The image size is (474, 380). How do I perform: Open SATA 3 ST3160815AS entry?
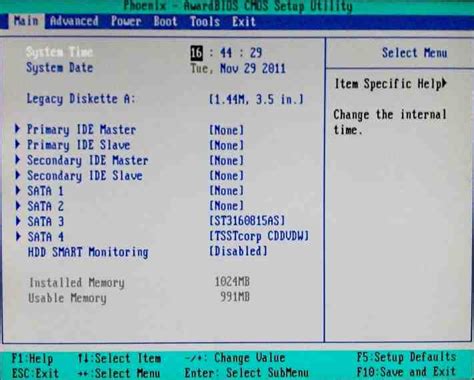point(247,221)
